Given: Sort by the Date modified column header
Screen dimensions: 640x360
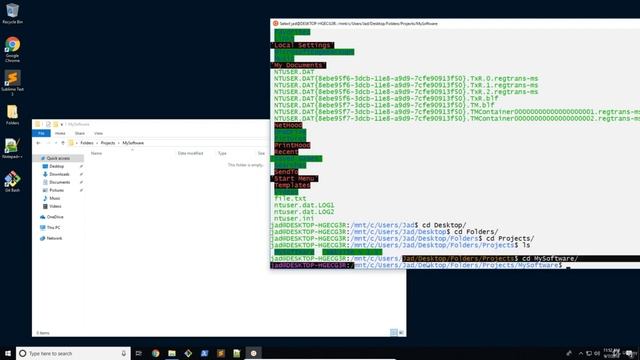Looking at the screenshot, I should (x=190, y=153).
